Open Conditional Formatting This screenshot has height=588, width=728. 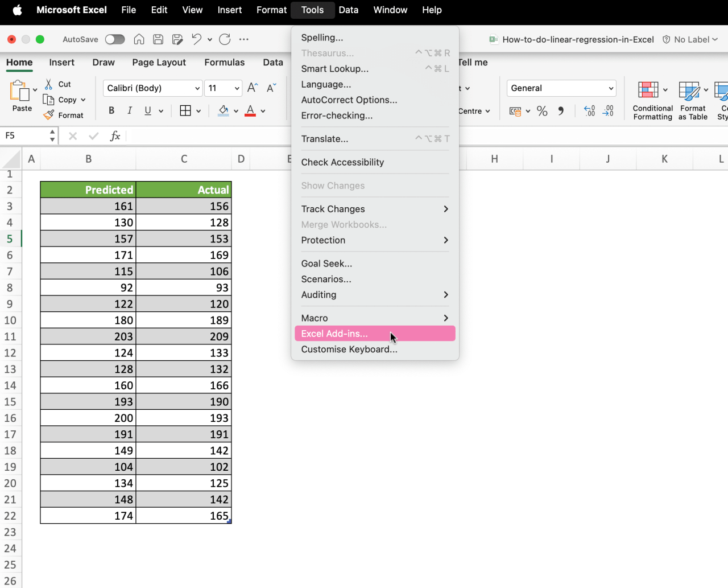[652, 100]
